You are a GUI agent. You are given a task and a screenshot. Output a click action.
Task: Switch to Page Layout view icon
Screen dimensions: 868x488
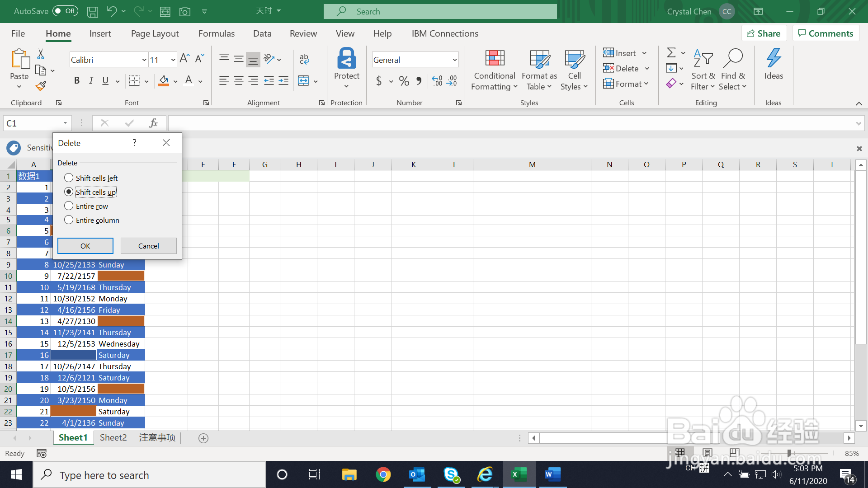tap(708, 453)
